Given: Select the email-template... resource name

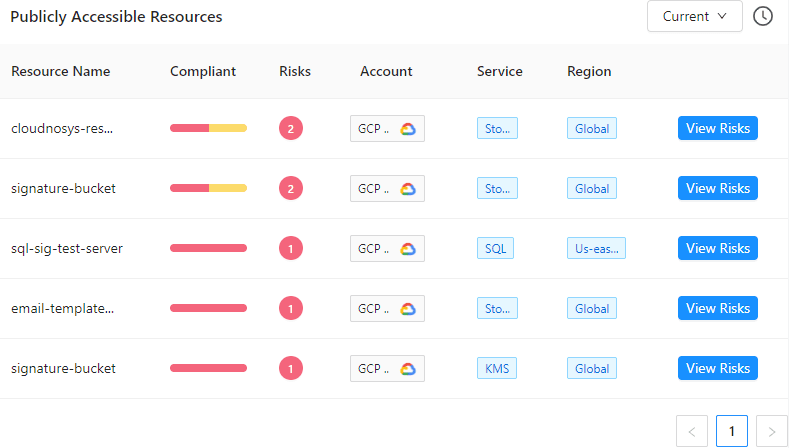Looking at the screenshot, I should (x=62, y=308).
